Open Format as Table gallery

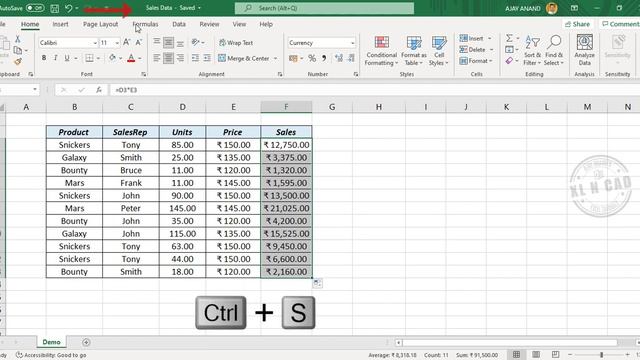pos(413,51)
